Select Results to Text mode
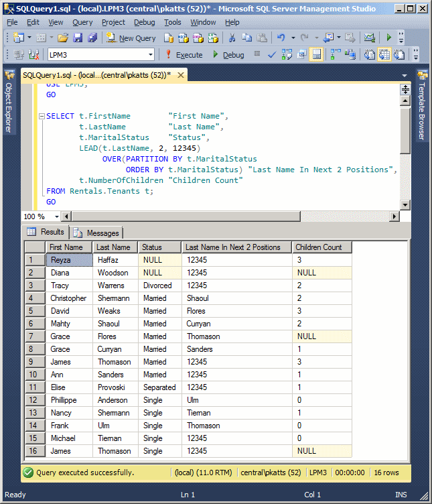This screenshot has width=432, height=504. [x=369, y=55]
